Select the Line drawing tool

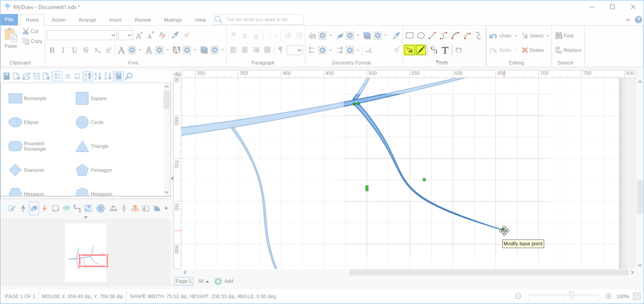point(432,35)
